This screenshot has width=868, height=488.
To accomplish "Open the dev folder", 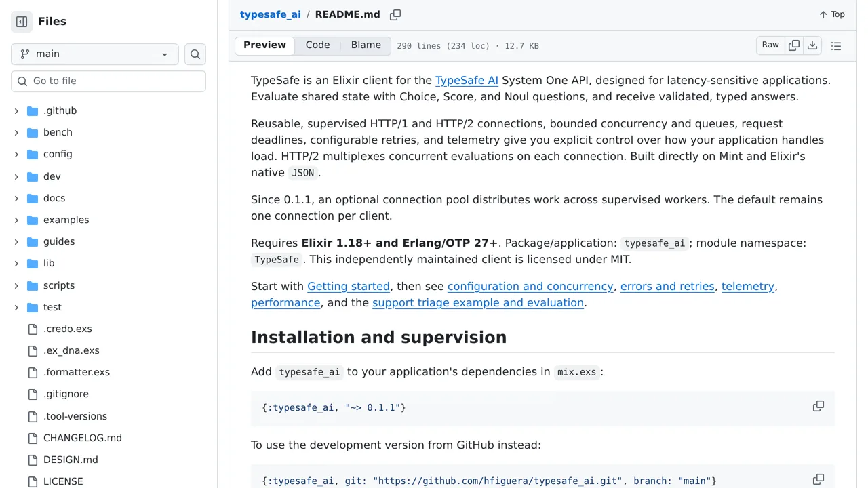I will (52, 176).
